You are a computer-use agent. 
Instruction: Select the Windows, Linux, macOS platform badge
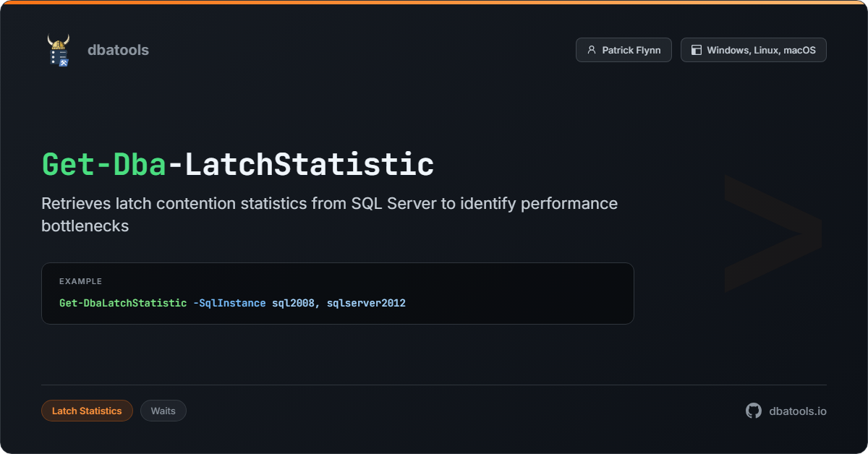pyautogui.click(x=753, y=50)
